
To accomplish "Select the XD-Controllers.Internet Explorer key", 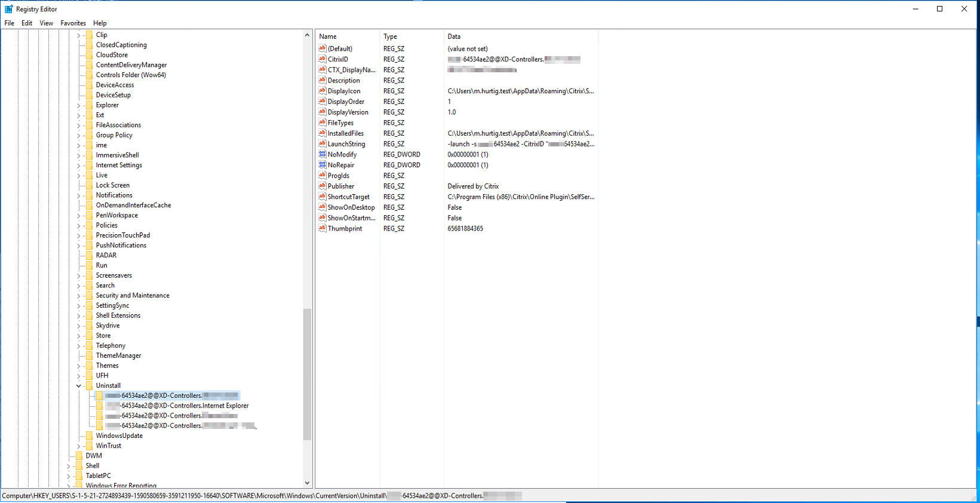I will point(185,406).
